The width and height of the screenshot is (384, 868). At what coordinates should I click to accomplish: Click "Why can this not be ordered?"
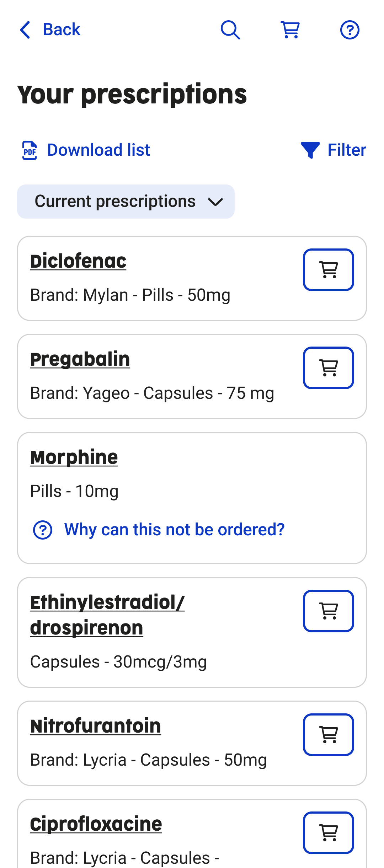(x=174, y=530)
